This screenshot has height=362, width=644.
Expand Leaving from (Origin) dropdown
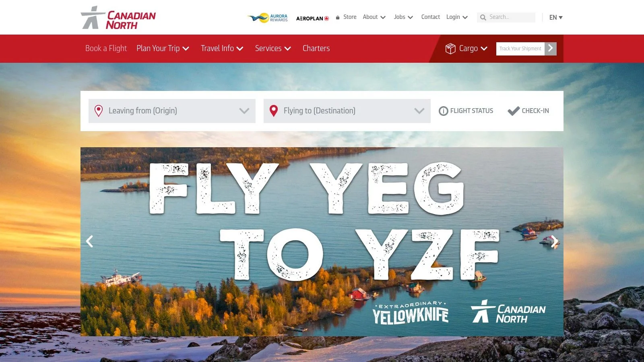pos(172,111)
